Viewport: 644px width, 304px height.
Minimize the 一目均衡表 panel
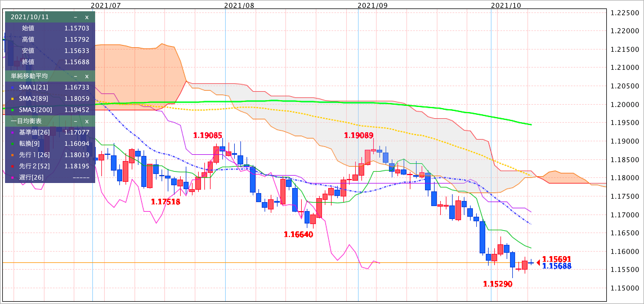point(75,121)
